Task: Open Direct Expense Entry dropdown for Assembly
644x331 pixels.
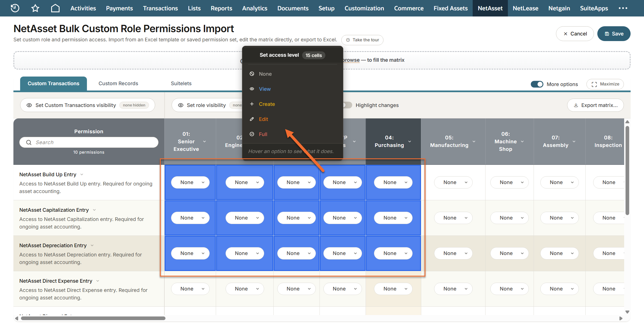Action: click(x=560, y=289)
